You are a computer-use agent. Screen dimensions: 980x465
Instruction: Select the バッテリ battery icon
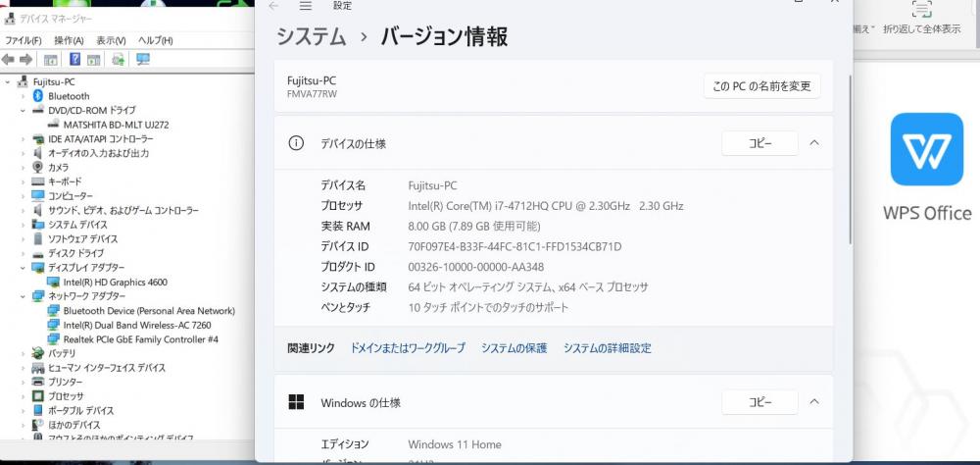click(x=37, y=353)
